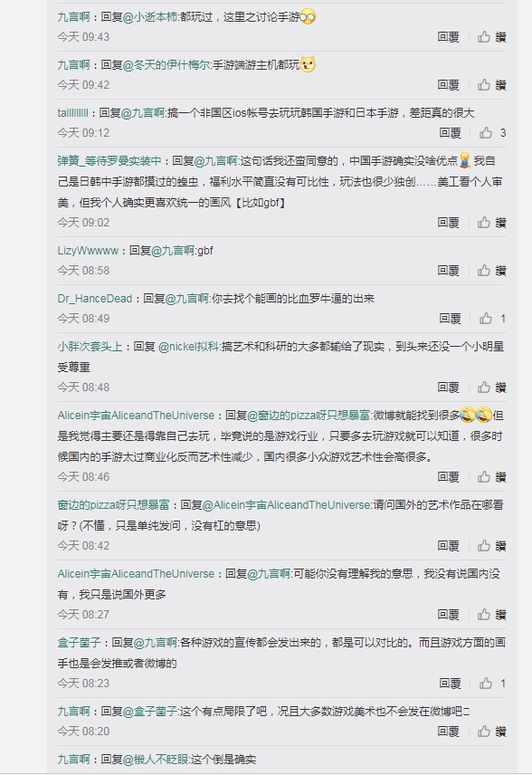Reply to tallllllll's 09:12 comment
The height and width of the screenshot is (775, 532).
[x=450, y=133]
